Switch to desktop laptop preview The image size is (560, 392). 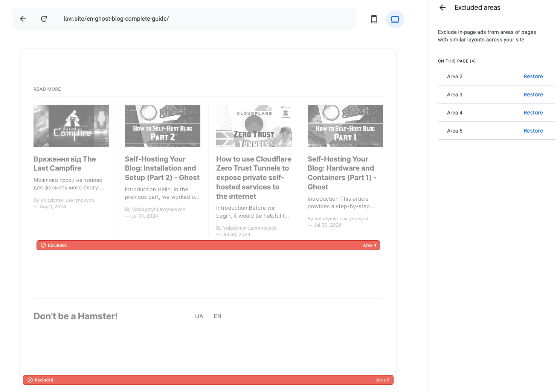click(x=395, y=19)
